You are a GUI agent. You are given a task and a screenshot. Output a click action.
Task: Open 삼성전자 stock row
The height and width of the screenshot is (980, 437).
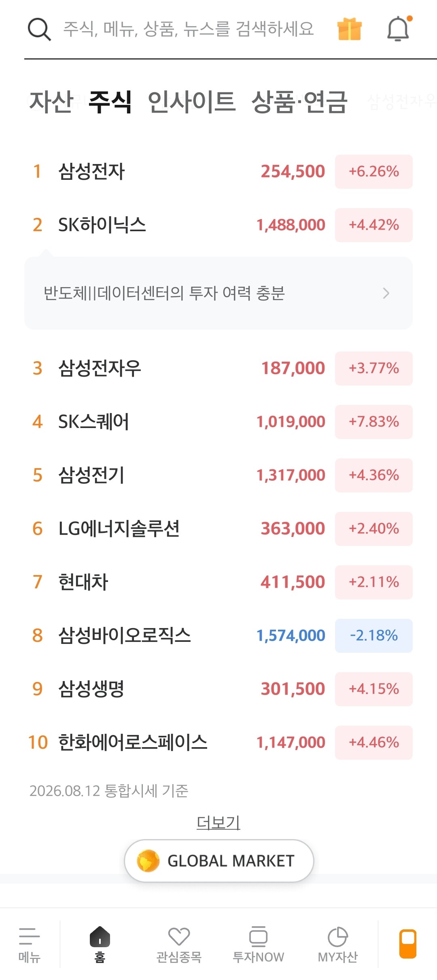click(x=218, y=172)
